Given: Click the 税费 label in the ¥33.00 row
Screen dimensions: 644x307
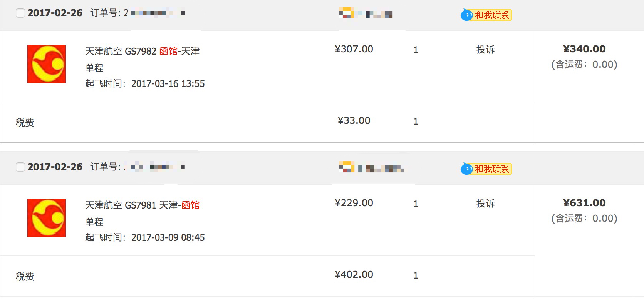Looking at the screenshot, I should pyautogui.click(x=25, y=123).
